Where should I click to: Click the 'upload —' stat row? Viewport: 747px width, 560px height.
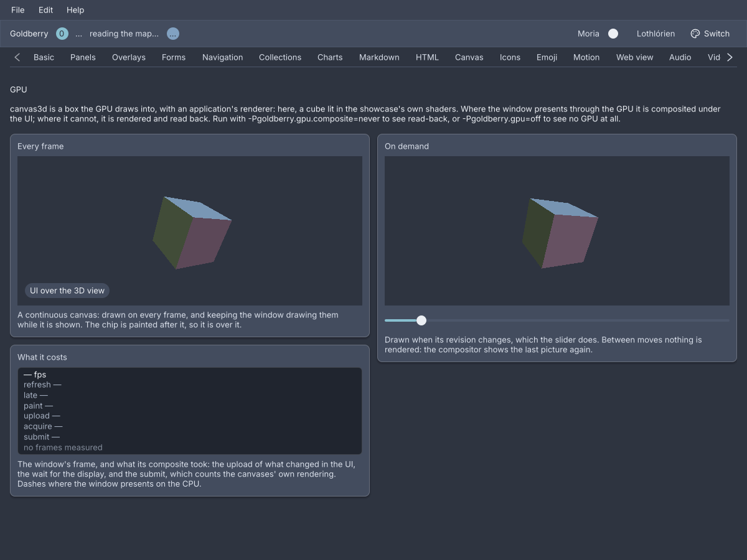(42, 416)
